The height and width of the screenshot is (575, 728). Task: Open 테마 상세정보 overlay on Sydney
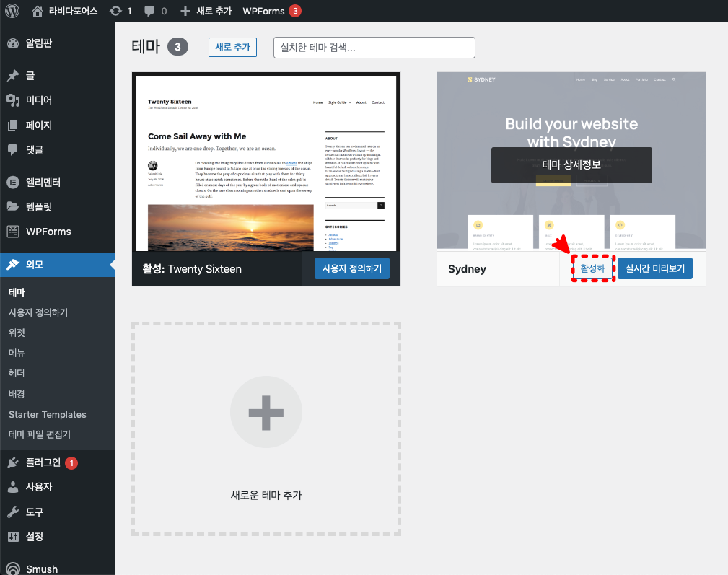pos(571,164)
